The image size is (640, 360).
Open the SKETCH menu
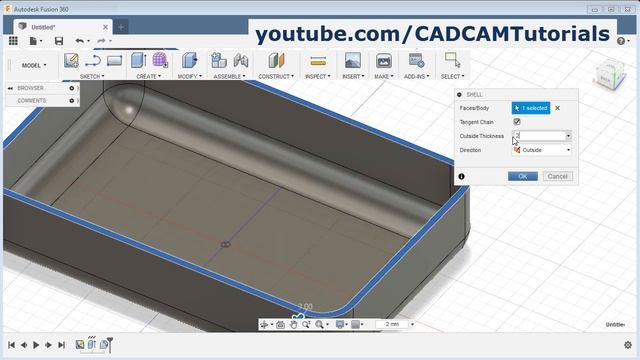point(92,76)
